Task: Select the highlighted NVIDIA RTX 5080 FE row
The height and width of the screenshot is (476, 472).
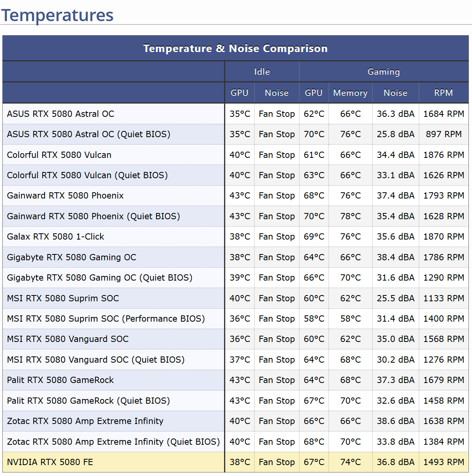Action: (x=50, y=462)
